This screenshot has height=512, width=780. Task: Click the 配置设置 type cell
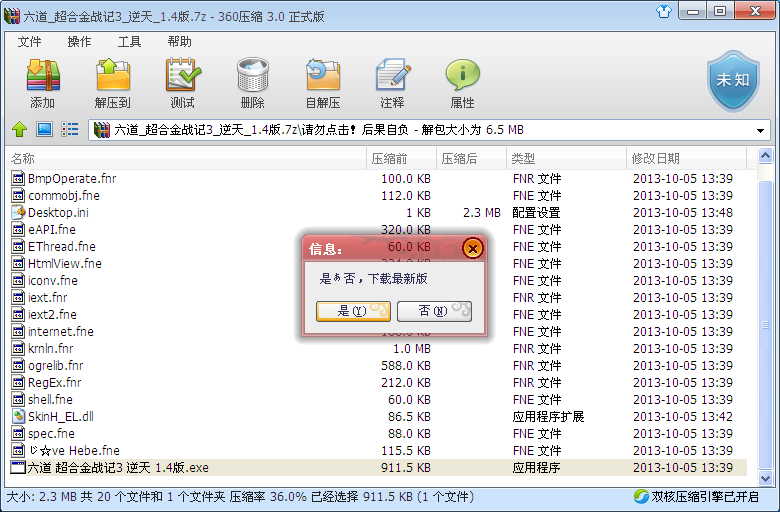(536, 212)
